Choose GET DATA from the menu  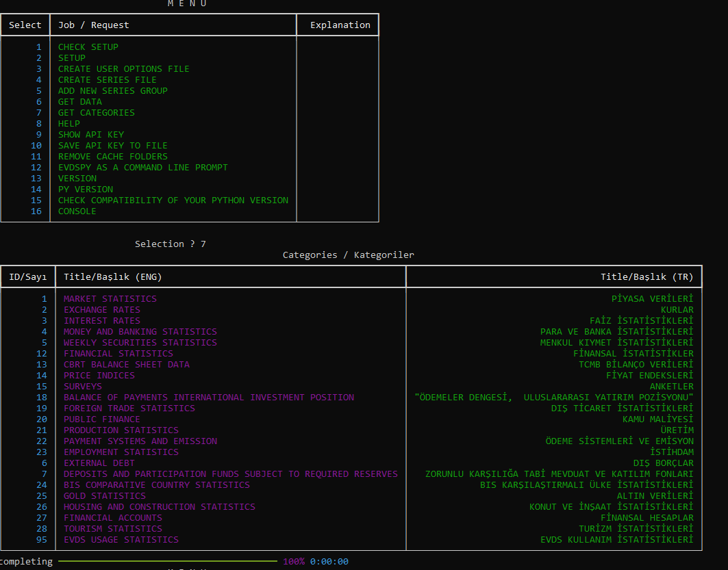tap(79, 102)
